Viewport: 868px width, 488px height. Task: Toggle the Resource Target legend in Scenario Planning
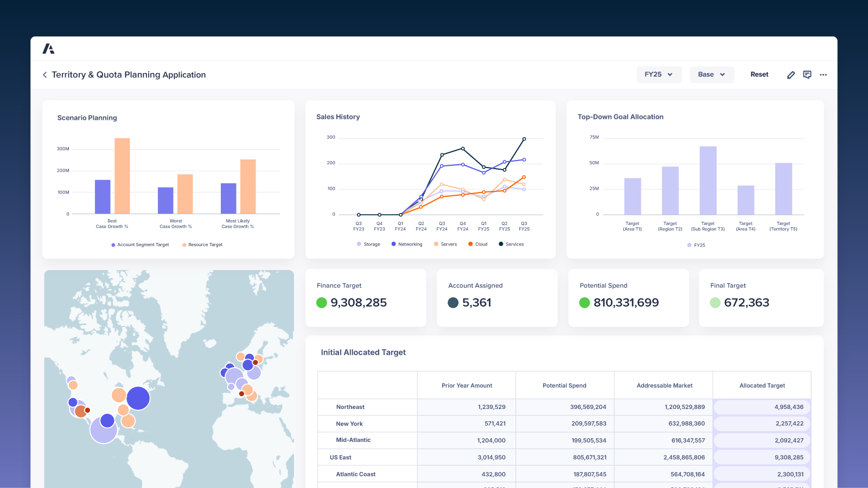(201, 245)
